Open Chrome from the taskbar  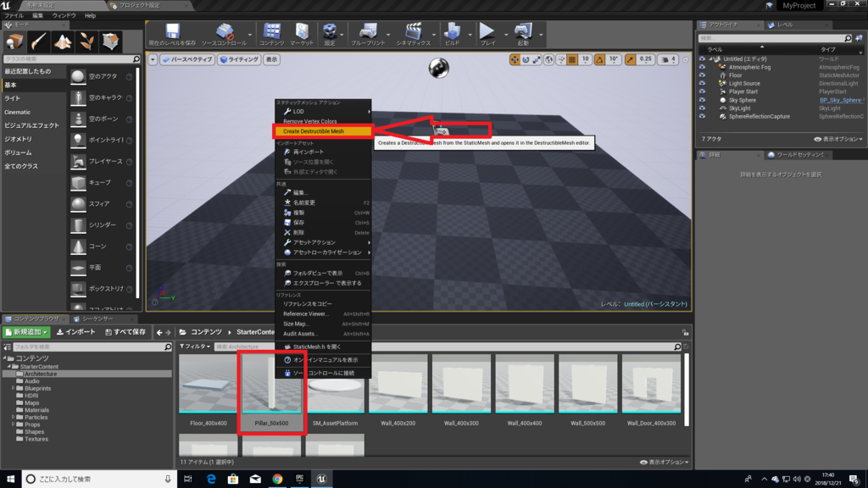(x=277, y=479)
